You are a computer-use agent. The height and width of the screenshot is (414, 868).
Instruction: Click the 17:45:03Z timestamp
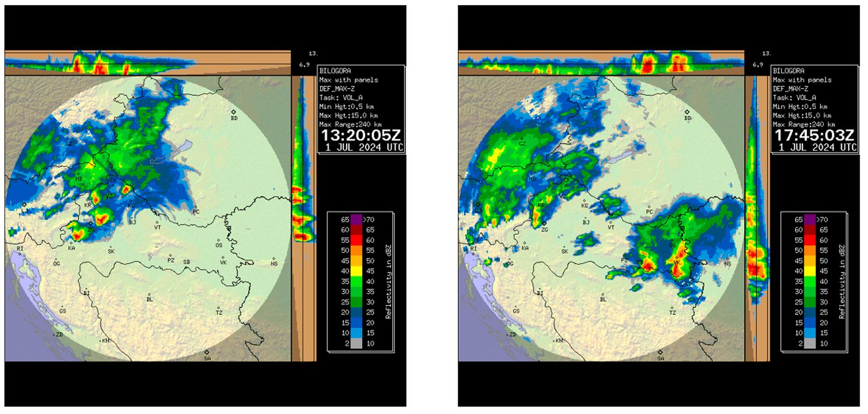click(814, 136)
